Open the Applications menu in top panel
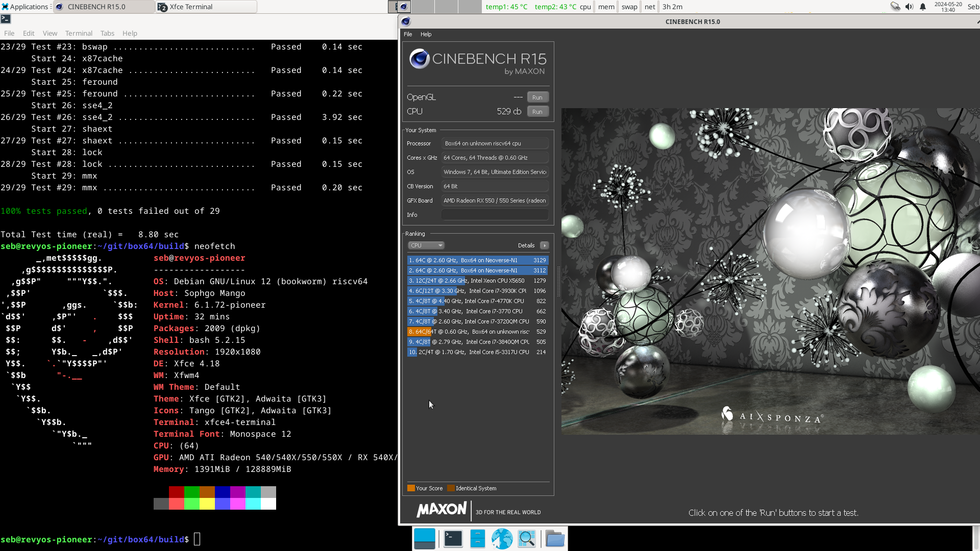This screenshot has height=551, width=980. (x=23, y=7)
